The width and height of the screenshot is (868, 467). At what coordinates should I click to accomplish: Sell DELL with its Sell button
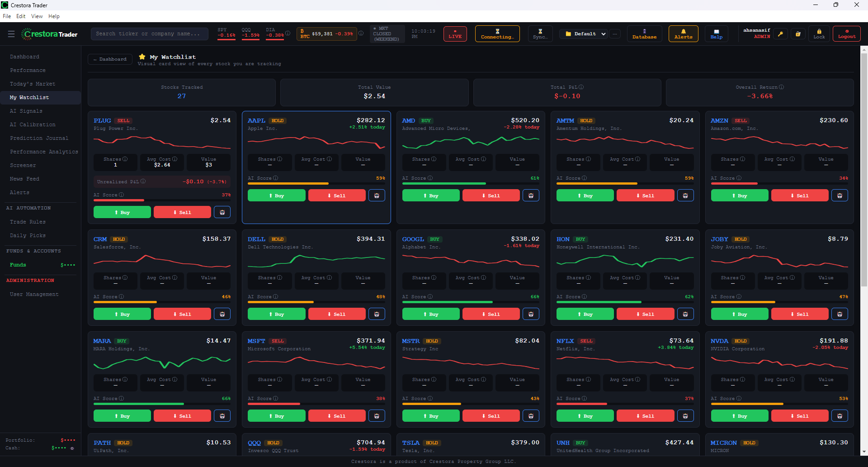tap(337, 314)
